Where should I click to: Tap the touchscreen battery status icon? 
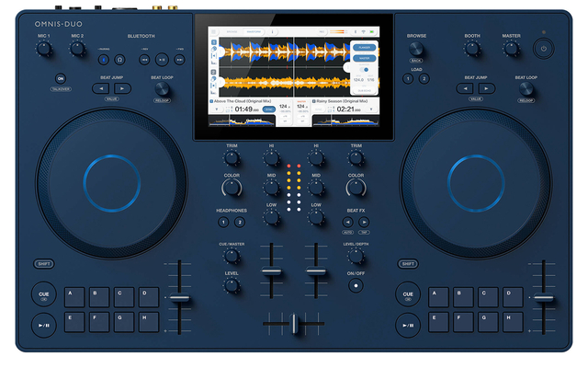[x=372, y=32]
